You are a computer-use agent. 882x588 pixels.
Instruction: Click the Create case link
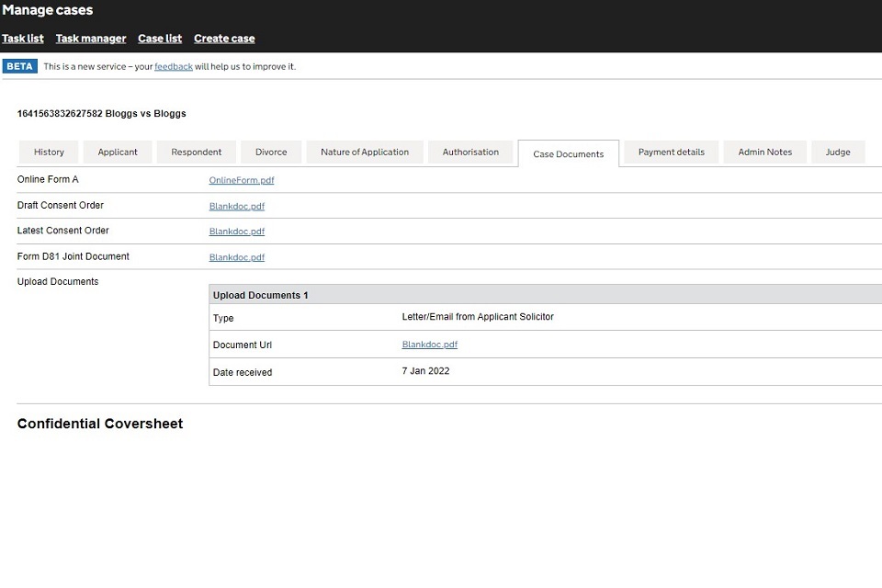(x=224, y=39)
